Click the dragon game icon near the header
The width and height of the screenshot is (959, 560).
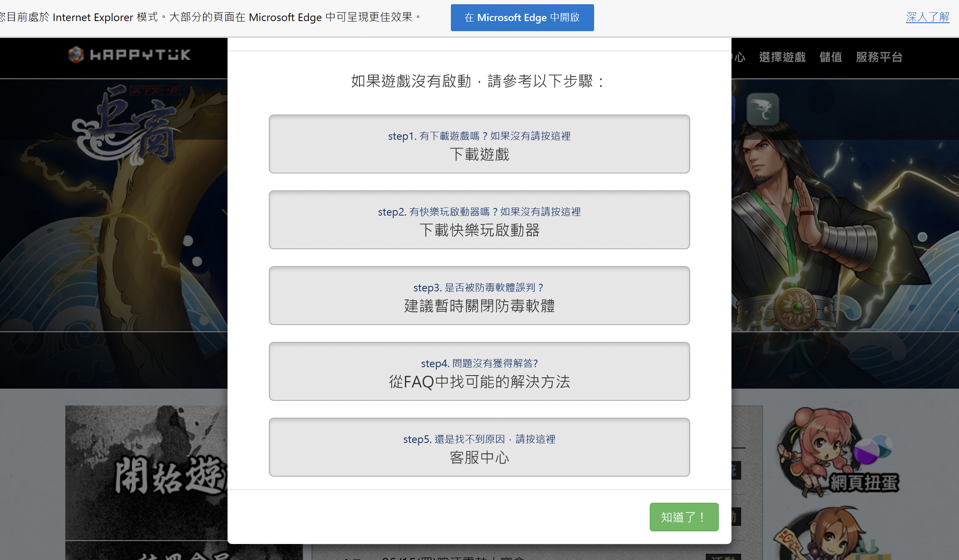point(763,109)
